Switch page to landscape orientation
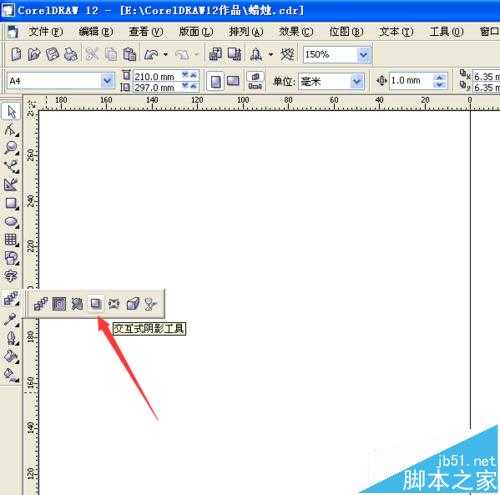Screen dimensions: 500x495 tap(233, 81)
